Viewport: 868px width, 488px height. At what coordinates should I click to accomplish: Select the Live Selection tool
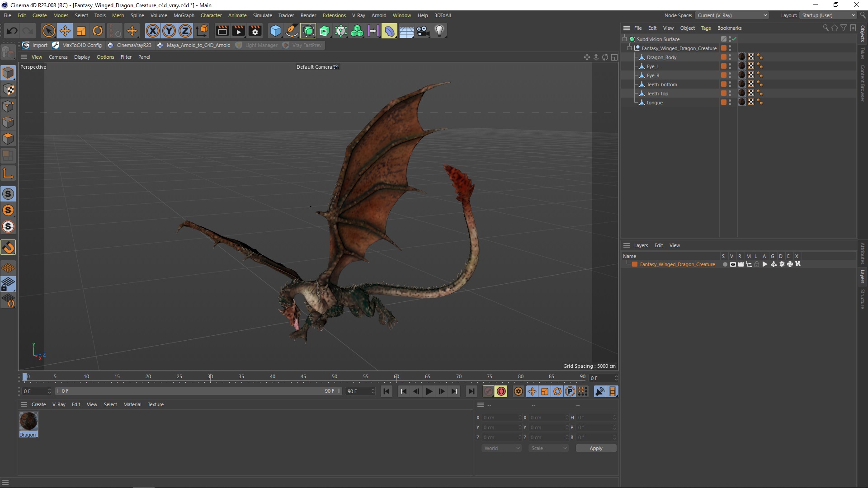point(48,31)
